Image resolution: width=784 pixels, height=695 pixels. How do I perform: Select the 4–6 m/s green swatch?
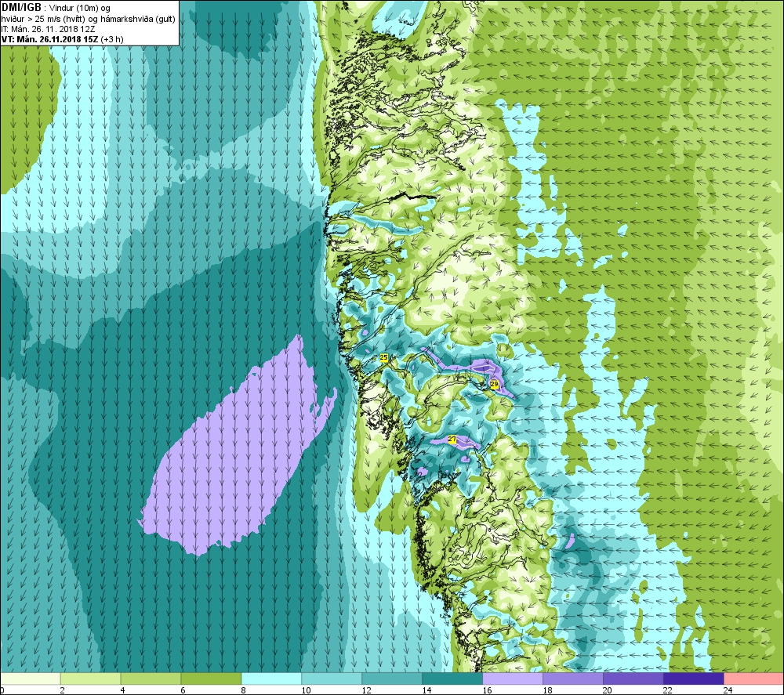pyautogui.click(x=151, y=679)
